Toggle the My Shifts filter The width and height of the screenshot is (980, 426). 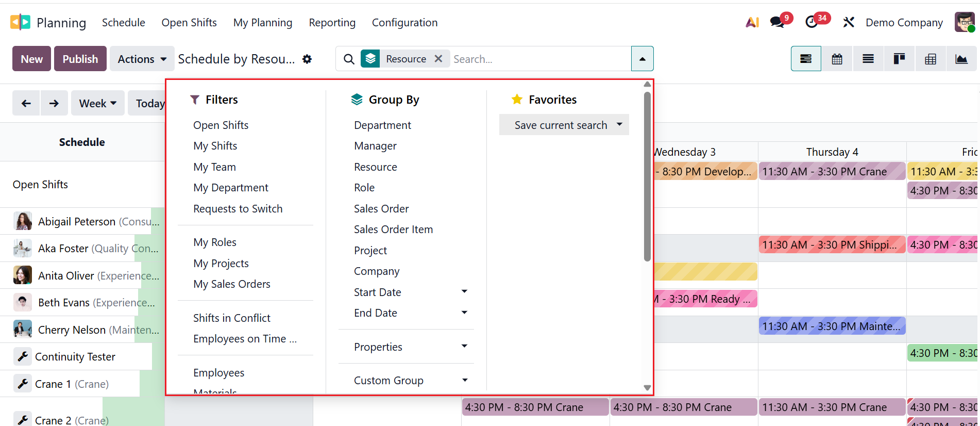[x=215, y=146]
